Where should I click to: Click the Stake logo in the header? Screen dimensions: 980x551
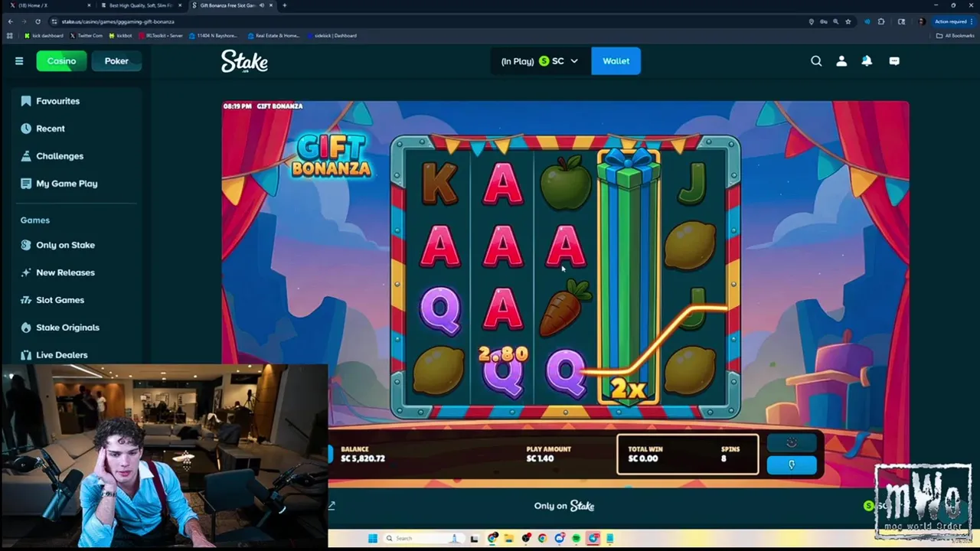click(244, 61)
